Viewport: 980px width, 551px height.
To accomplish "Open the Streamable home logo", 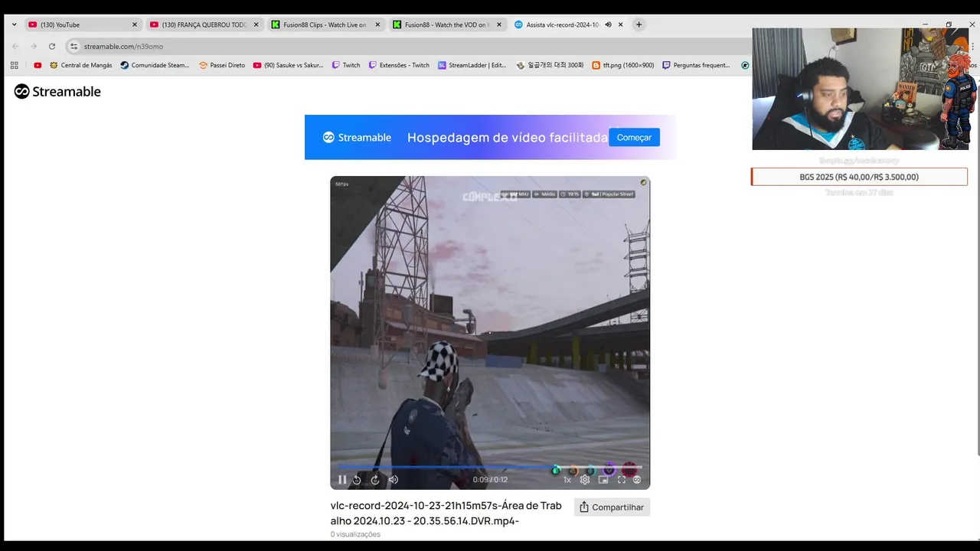I will [57, 92].
